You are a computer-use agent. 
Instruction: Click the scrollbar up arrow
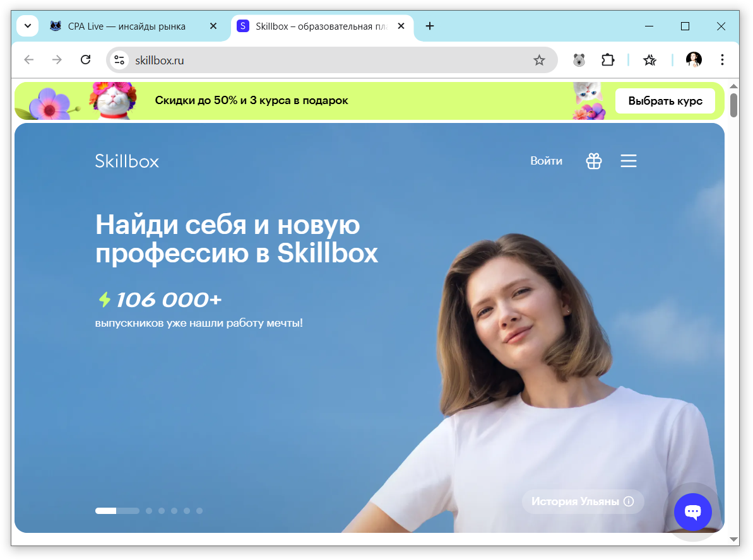pos(733,86)
